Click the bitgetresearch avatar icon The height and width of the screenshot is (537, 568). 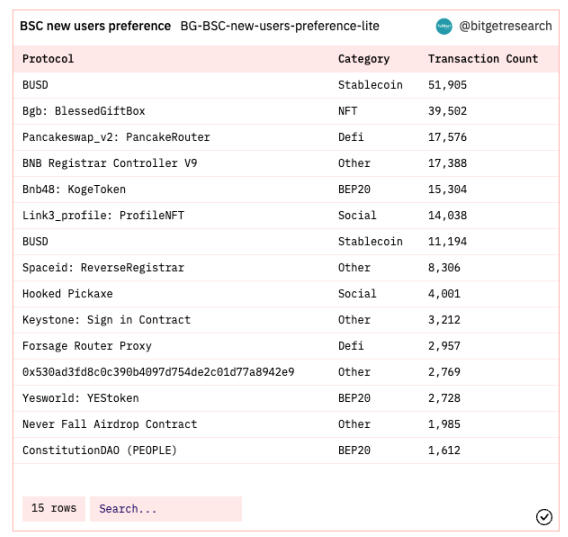coord(444,26)
